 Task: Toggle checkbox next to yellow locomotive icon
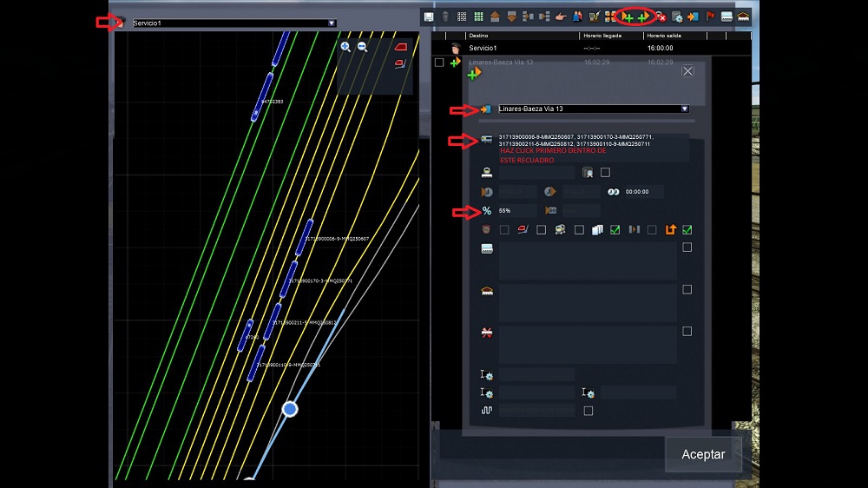tap(579, 230)
